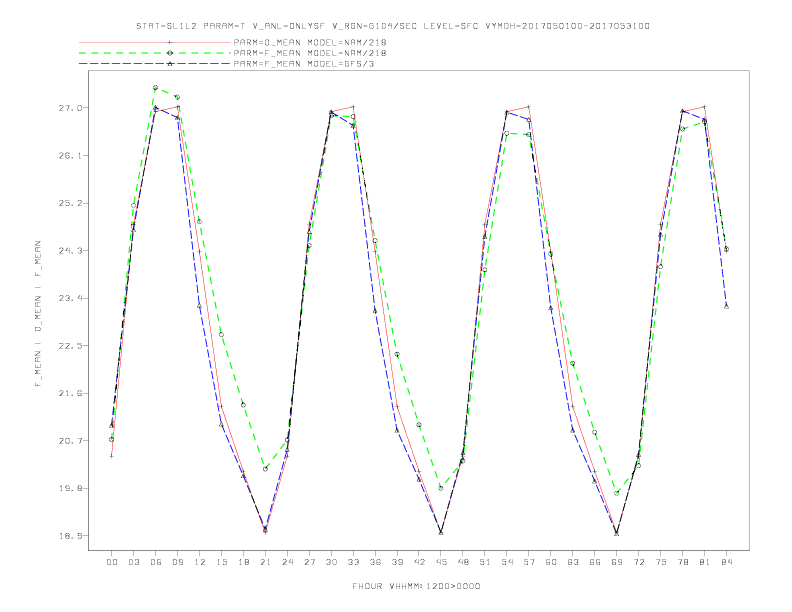Click x-axis tick label '30'
Image resolution: width=792 pixels, height=612 pixels.
[331, 562]
